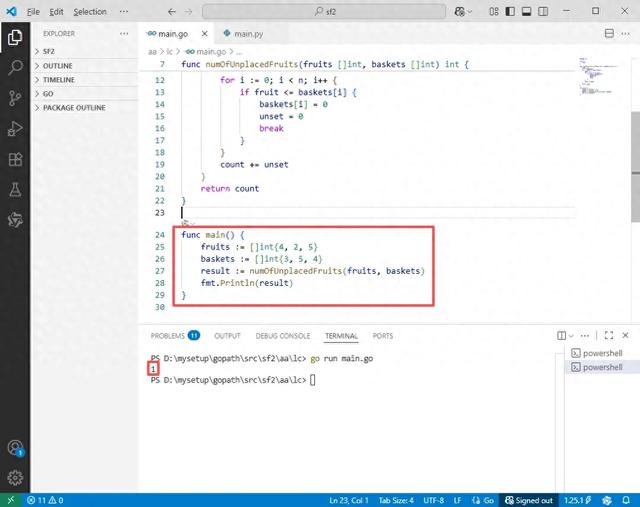
Task: Expand the GO section
Action: [84, 93]
